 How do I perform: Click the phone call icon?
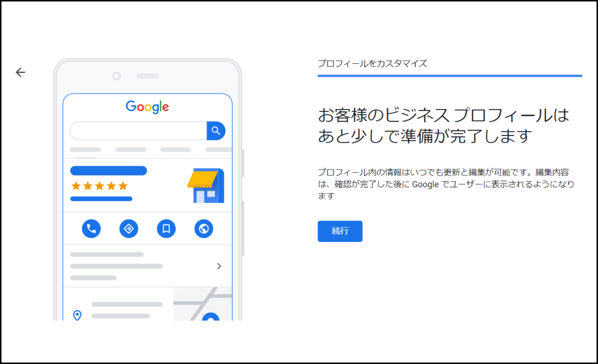pyautogui.click(x=91, y=229)
